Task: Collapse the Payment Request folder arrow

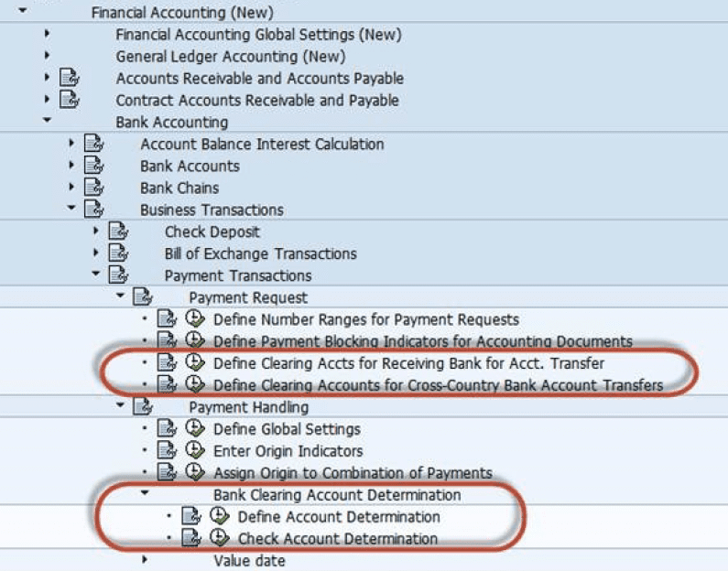Action: (x=120, y=297)
